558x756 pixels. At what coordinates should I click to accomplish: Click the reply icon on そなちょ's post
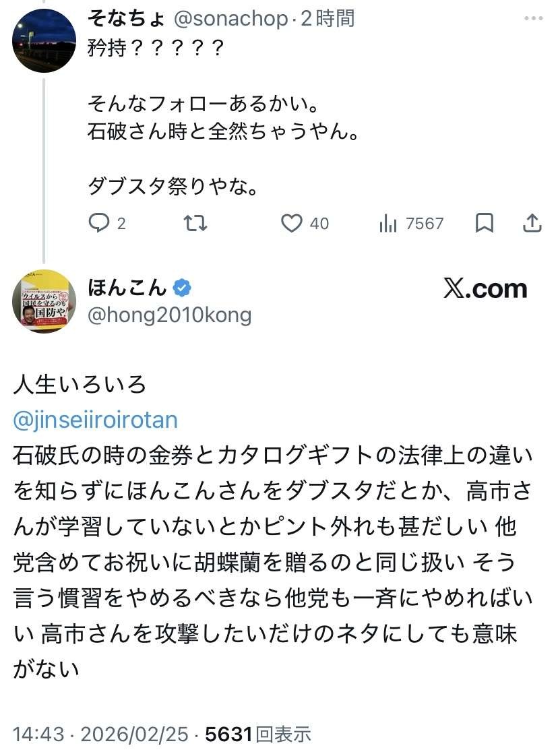pos(99,223)
